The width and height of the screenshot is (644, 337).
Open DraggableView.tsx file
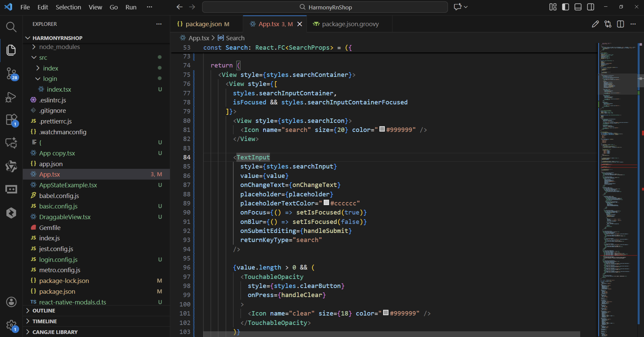pos(65,217)
